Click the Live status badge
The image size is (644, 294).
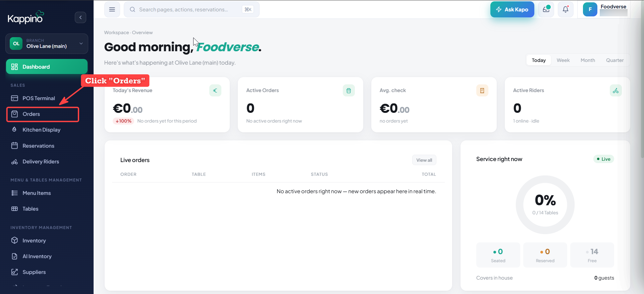point(604,159)
